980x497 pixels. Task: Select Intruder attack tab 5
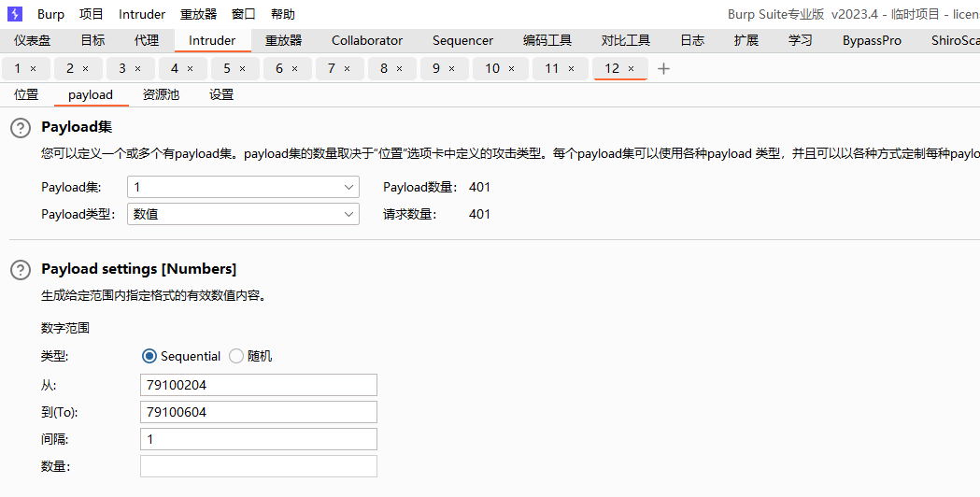[227, 69]
